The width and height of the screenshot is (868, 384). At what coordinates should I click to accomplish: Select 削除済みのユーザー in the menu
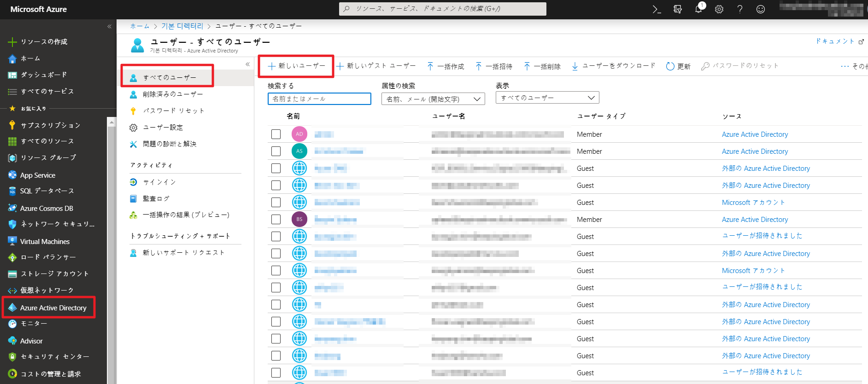click(172, 94)
